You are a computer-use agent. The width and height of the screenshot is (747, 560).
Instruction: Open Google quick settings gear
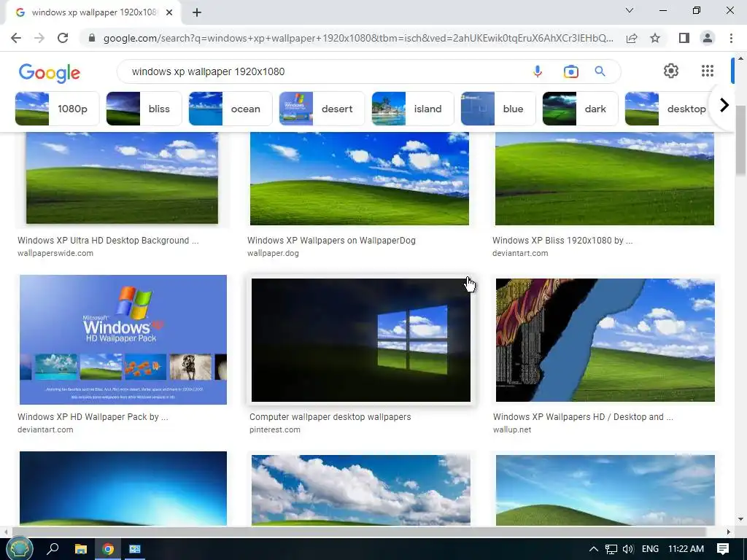tap(671, 71)
